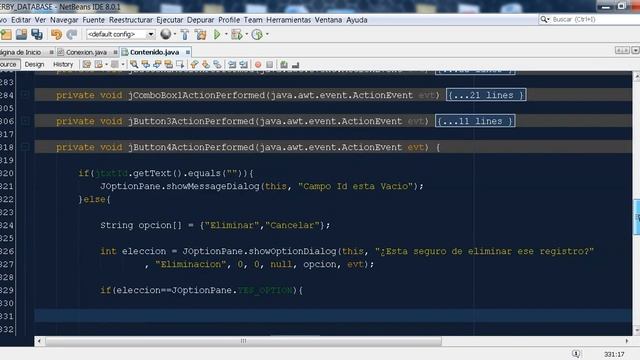Click the greyed Redo arrow

pyautogui.click(x=72, y=35)
